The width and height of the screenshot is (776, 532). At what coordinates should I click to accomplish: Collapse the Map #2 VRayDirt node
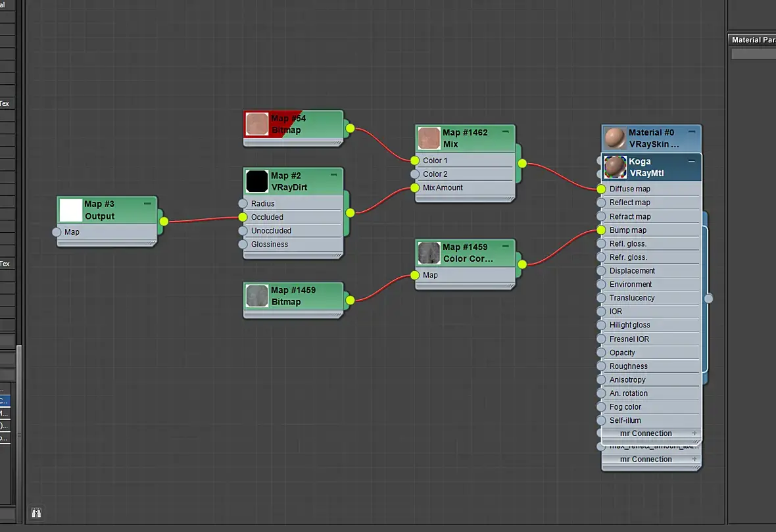pos(333,175)
